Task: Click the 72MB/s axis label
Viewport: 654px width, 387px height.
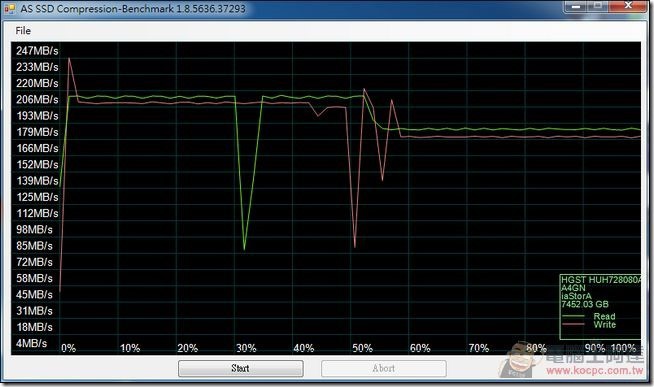Action: pyautogui.click(x=34, y=262)
